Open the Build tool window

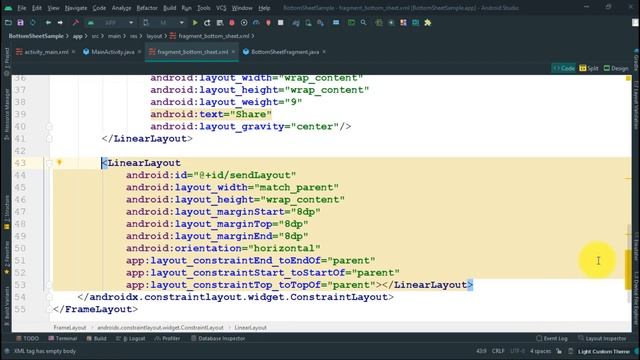coord(96,338)
